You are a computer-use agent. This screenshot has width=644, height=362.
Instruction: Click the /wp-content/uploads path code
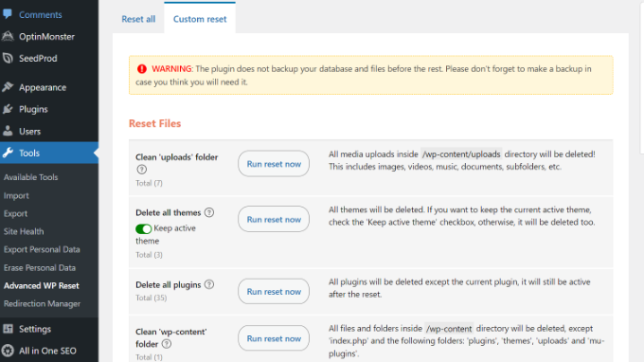(461, 154)
